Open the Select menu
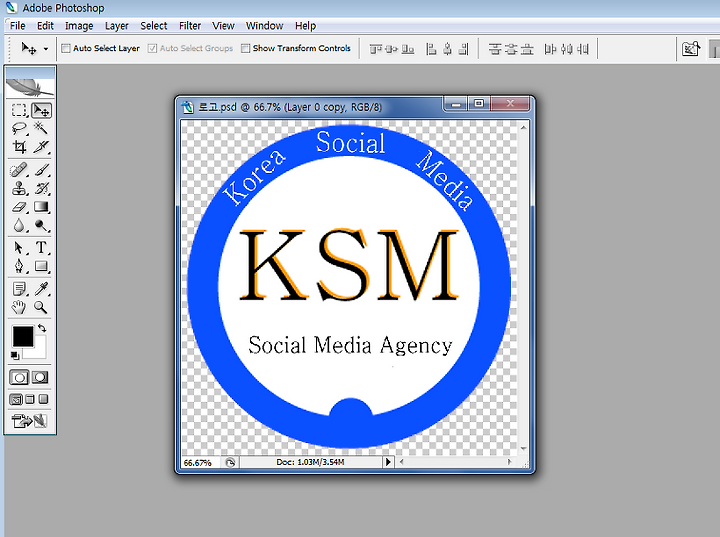This screenshot has width=720, height=537. (x=154, y=26)
